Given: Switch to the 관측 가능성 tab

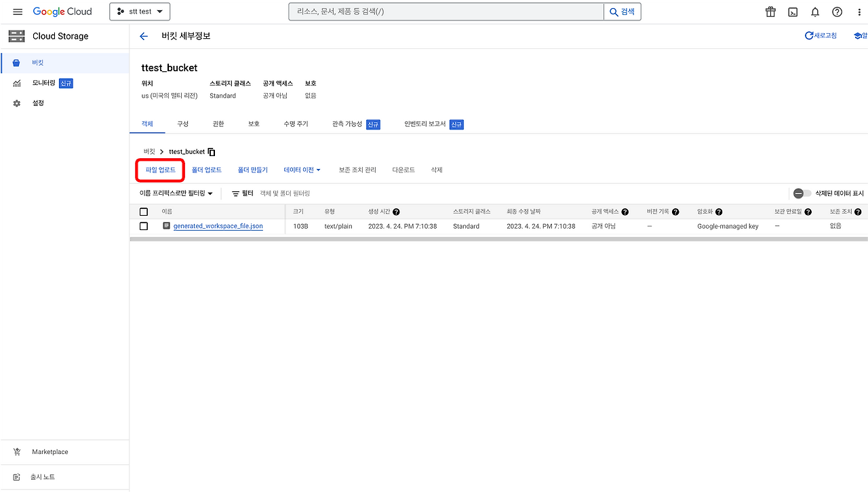Looking at the screenshot, I should click(x=356, y=124).
